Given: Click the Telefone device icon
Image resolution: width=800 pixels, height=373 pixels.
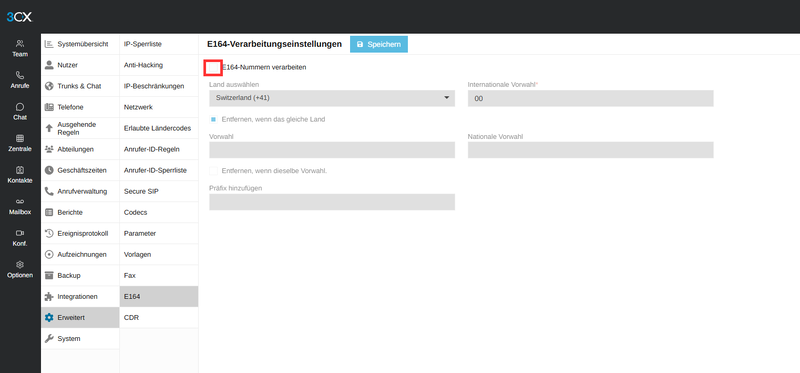Looking at the screenshot, I should tap(49, 107).
